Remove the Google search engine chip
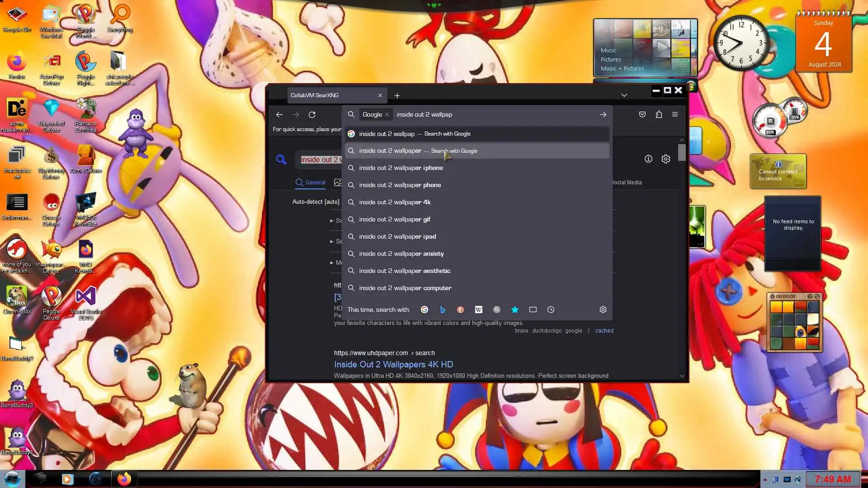Viewport: 868px width, 488px height. point(387,114)
